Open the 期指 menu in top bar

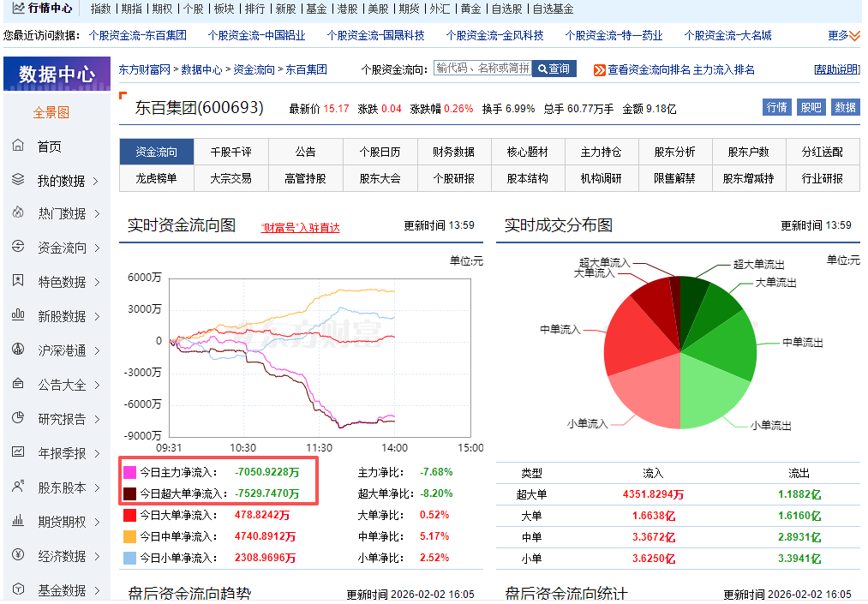tap(132, 9)
